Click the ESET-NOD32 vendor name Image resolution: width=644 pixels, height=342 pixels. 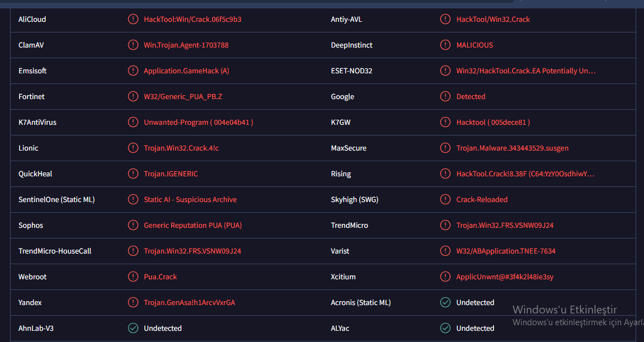point(351,71)
